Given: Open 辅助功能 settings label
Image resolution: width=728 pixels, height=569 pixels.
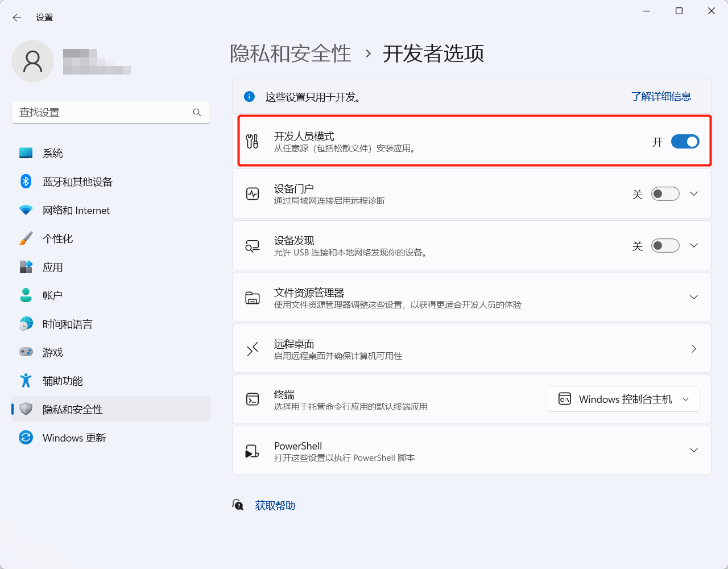Looking at the screenshot, I should point(63,381).
